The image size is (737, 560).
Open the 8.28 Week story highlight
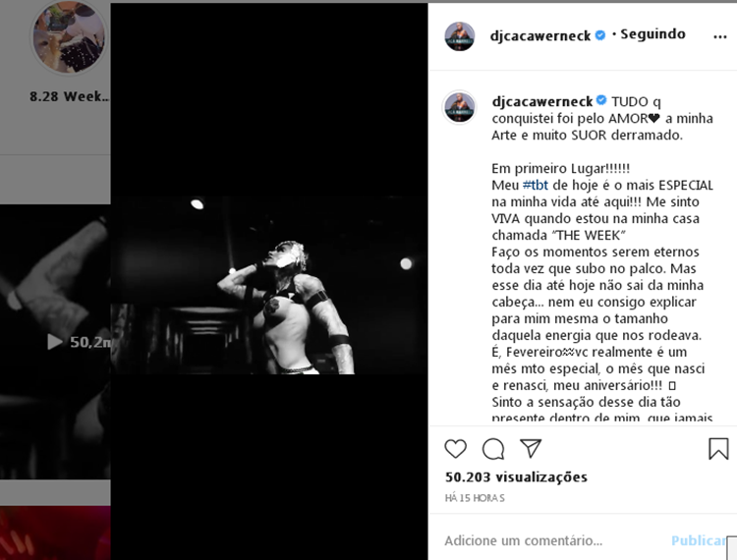coord(69,52)
